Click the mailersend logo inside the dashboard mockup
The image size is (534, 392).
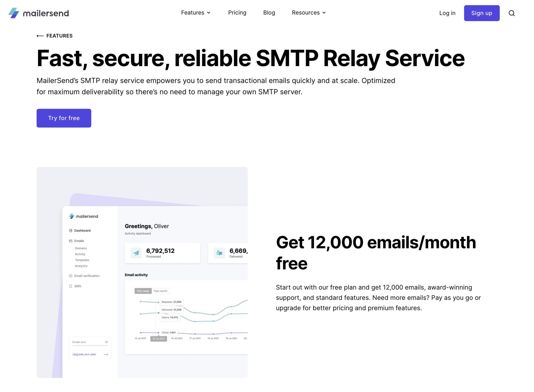point(84,216)
